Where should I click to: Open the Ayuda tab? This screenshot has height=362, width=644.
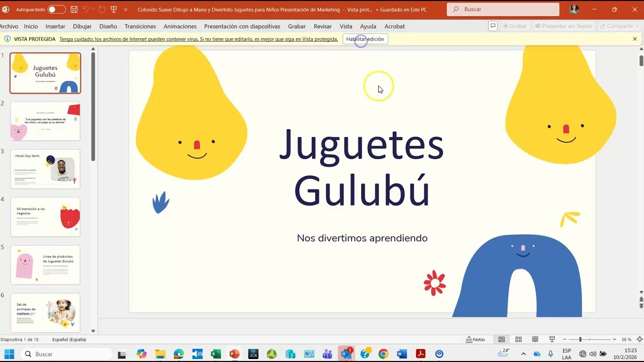(368, 26)
